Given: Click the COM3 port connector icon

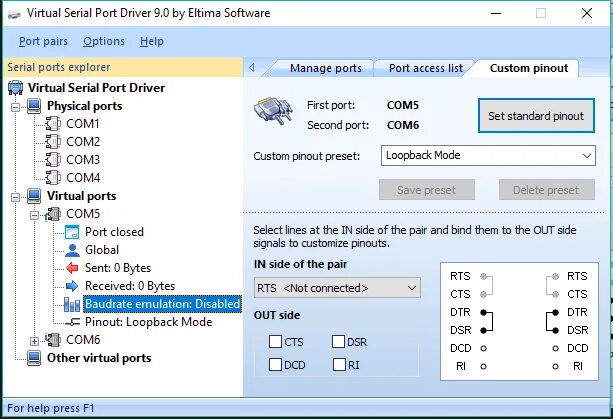Looking at the screenshot, I should pos(53,159).
